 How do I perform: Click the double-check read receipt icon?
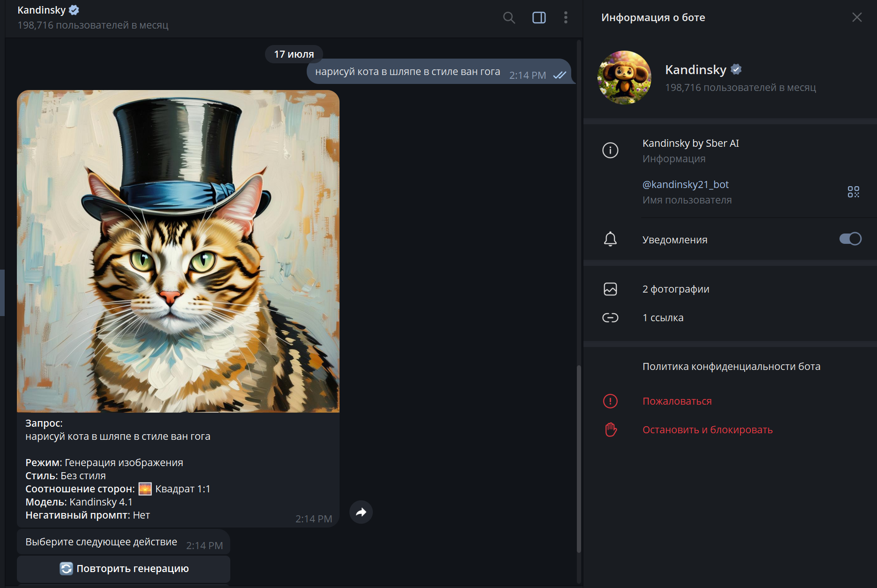(559, 75)
